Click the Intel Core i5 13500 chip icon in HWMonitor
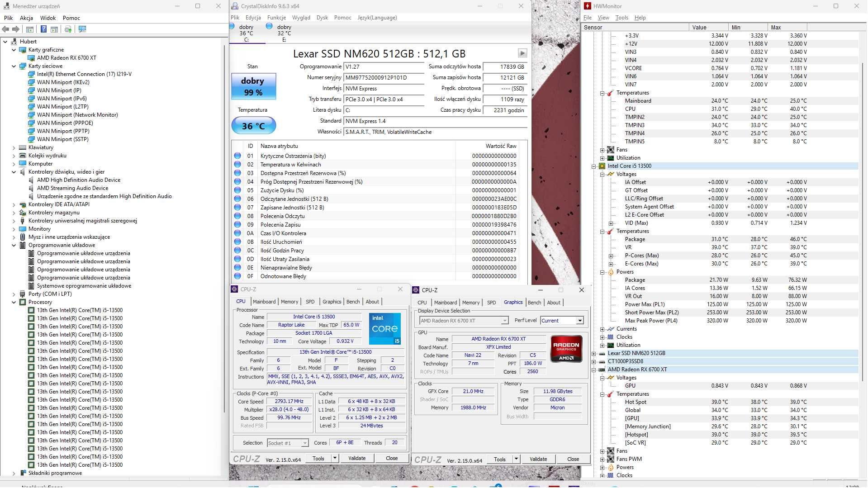Image resolution: width=868 pixels, height=488 pixels. [602, 166]
